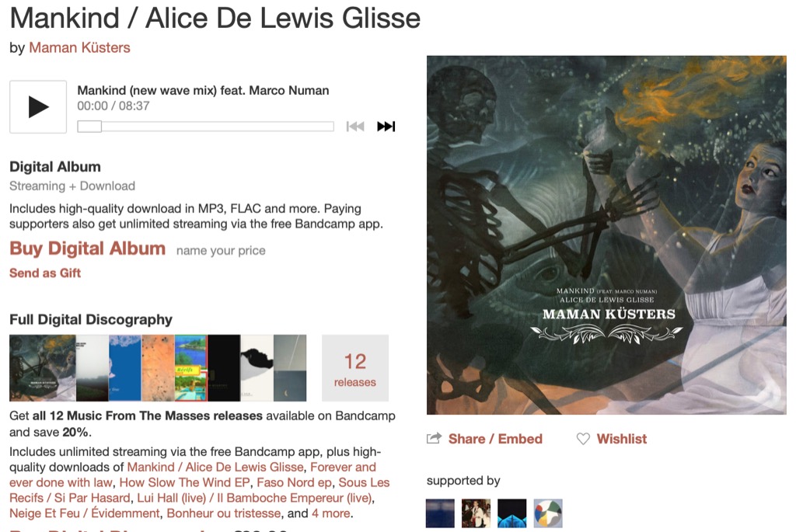Play the Mankind new wave mix track

click(38, 107)
